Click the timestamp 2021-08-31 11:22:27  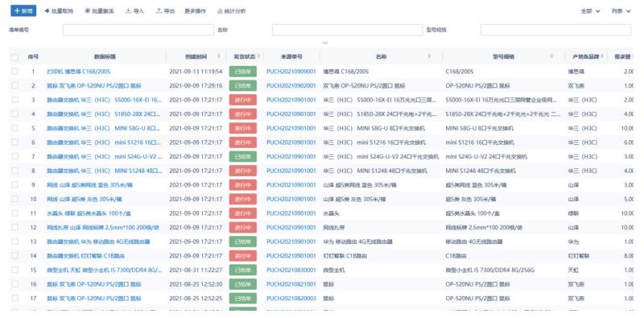[x=196, y=270]
